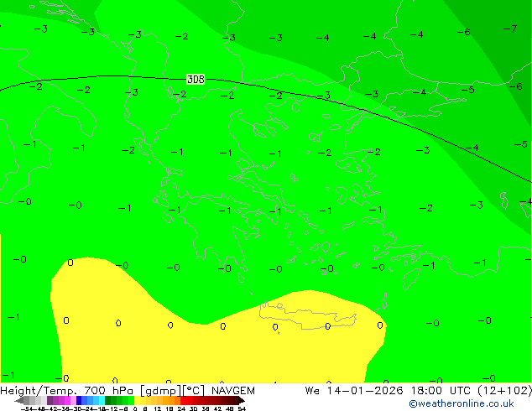
Task: Select the NAVGEM model name in title
Action: (233, 391)
